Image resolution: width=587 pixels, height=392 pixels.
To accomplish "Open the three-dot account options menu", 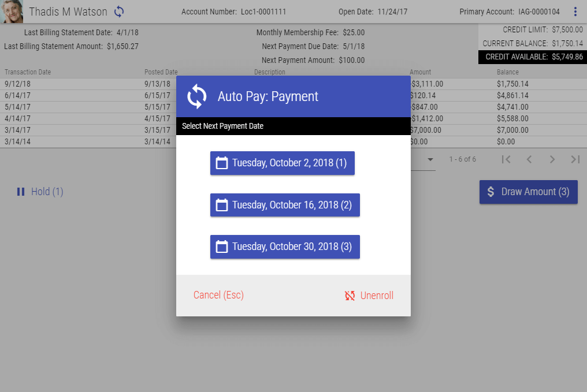I will point(575,12).
